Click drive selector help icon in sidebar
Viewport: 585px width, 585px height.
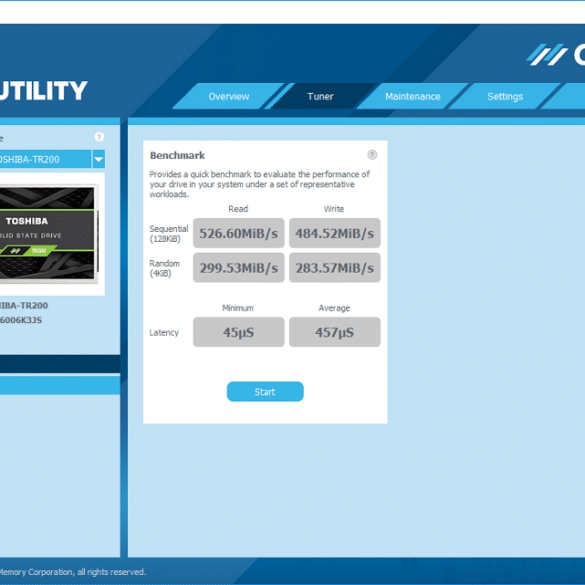(x=99, y=137)
